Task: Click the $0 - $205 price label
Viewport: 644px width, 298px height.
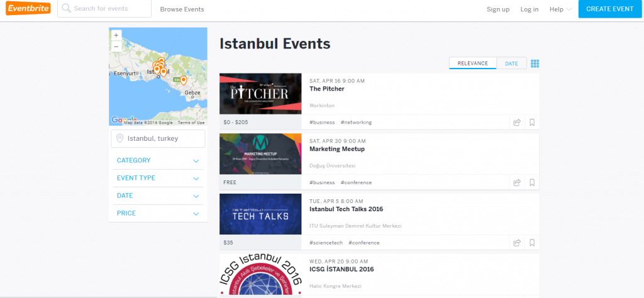Action: pos(236,123)
